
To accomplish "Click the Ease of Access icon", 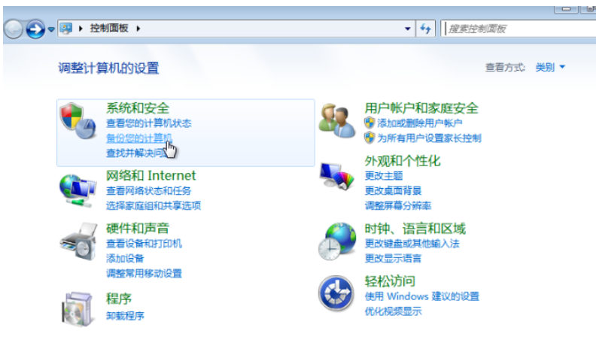I will pos(336,293).
